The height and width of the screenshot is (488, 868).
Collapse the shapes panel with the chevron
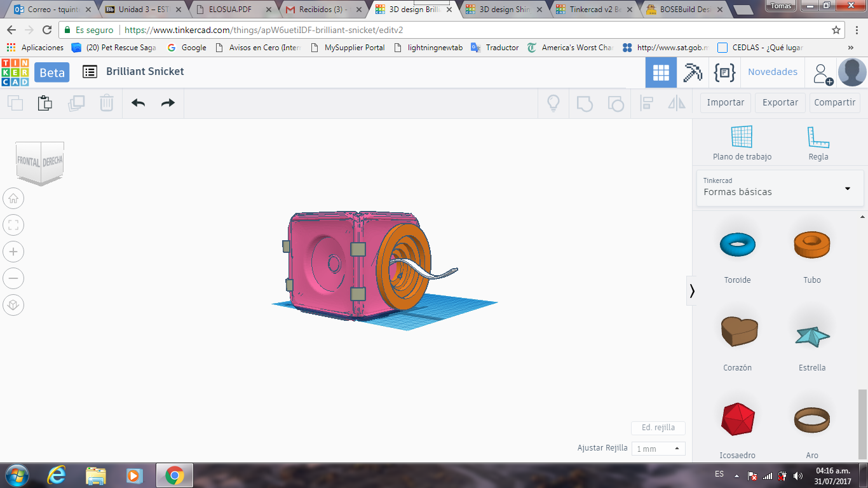click(x=692, y=291)
